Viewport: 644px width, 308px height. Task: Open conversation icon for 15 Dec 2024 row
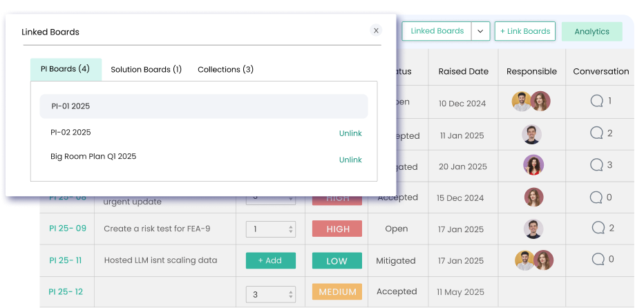596,198
